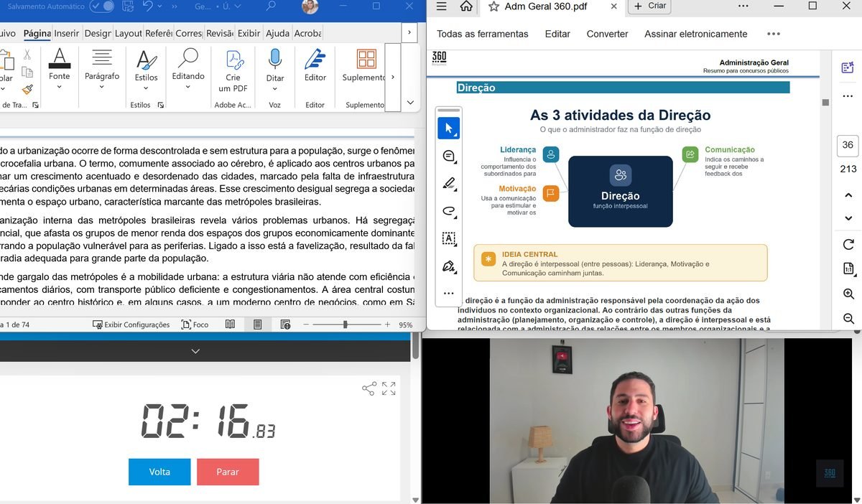Select the Revisão ribbon tab

[x=220, y=33]
